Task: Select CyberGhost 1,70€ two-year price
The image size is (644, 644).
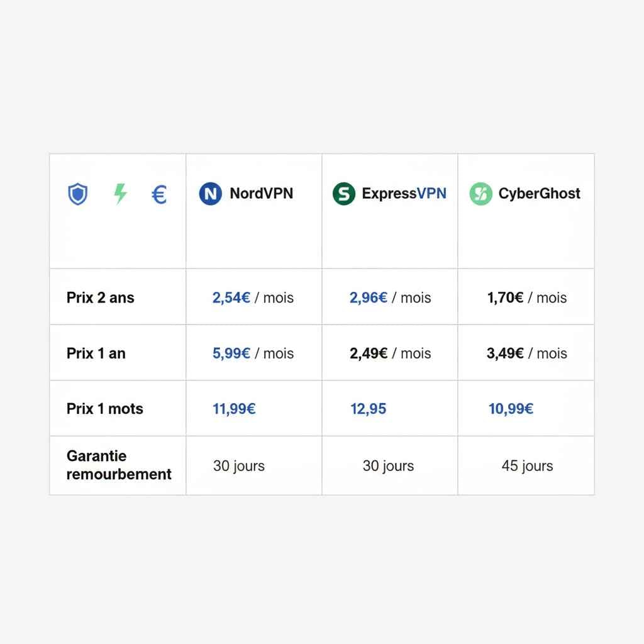Action: tap(505, 297)
